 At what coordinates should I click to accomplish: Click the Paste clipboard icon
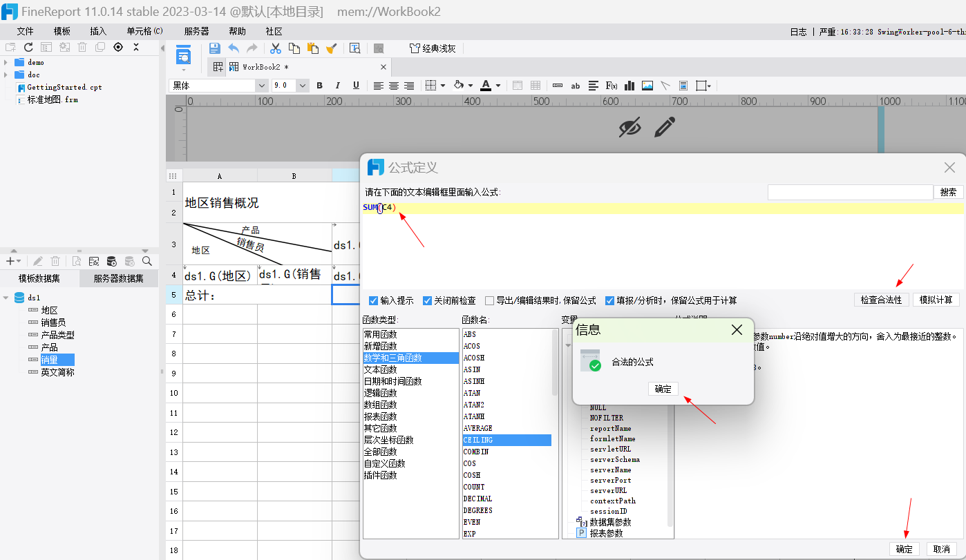(313, 48)
